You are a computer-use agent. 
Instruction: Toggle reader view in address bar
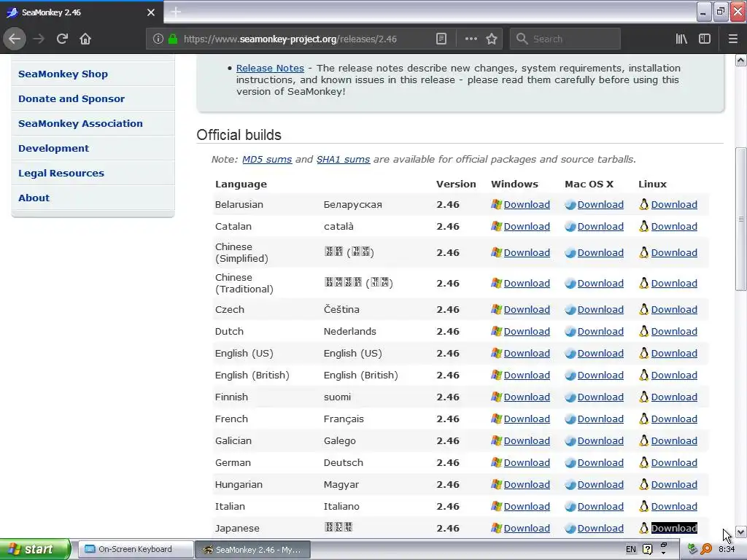point(441,39)
